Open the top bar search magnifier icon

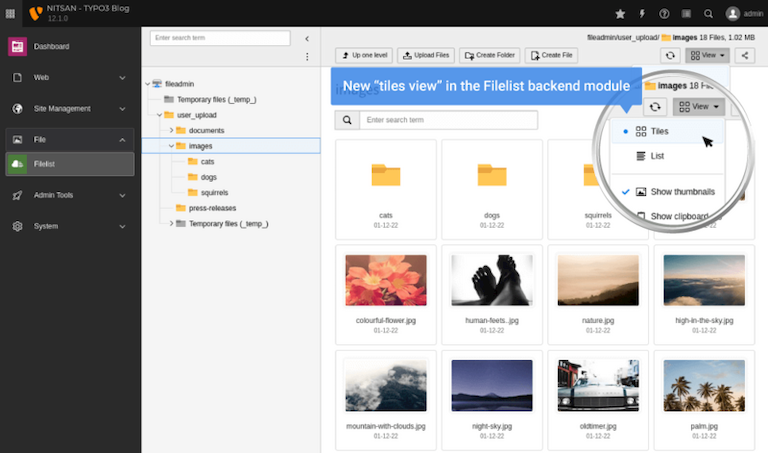coord(709,14)
